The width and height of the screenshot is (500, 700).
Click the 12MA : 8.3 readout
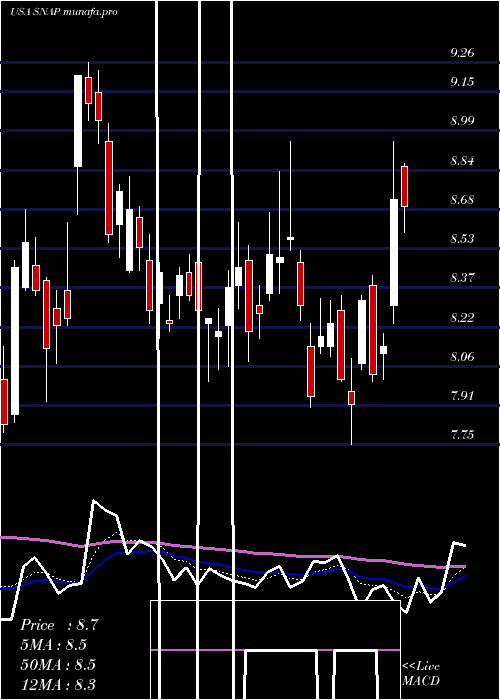click(x=58, y=684)
